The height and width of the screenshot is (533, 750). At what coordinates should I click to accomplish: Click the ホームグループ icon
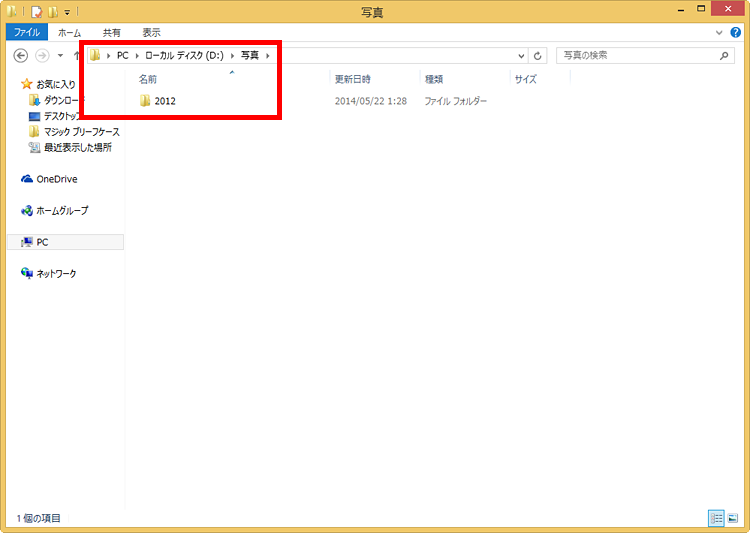coord(27,211)
